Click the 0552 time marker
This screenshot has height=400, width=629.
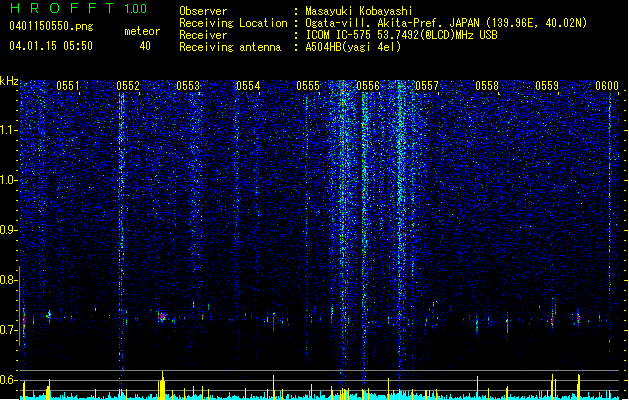(128, 86)
